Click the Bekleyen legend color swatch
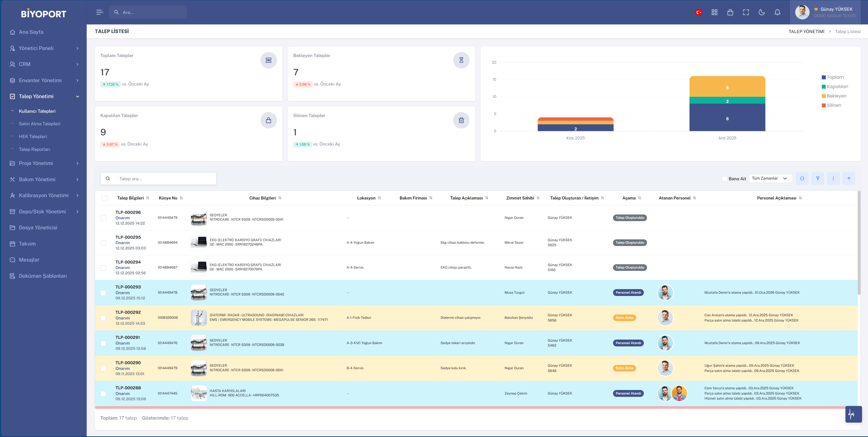Image resolution: width=868 pixels, height=437 pixels. tap(824, 96)
